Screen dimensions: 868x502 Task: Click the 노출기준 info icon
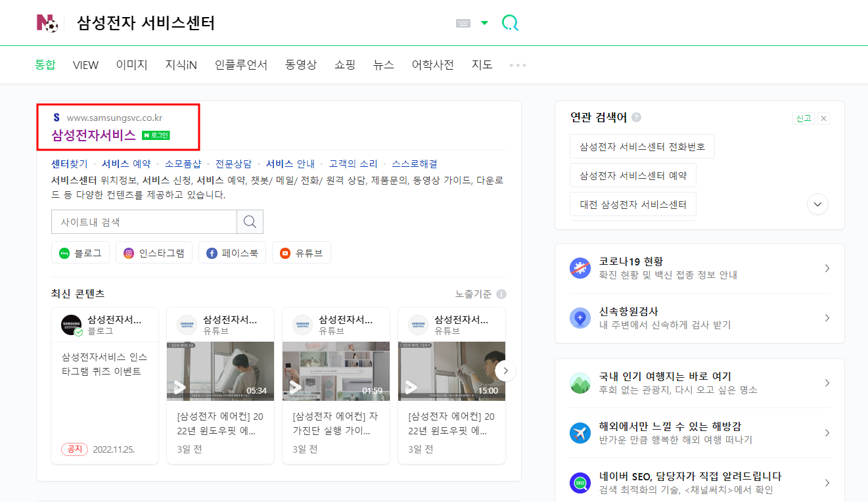click(501, 294)
